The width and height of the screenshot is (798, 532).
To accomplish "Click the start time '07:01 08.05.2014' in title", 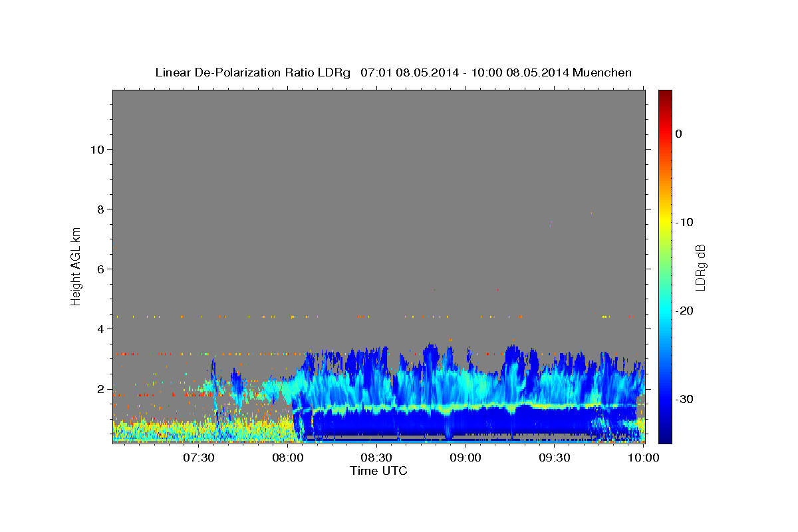I will point(409,72).
